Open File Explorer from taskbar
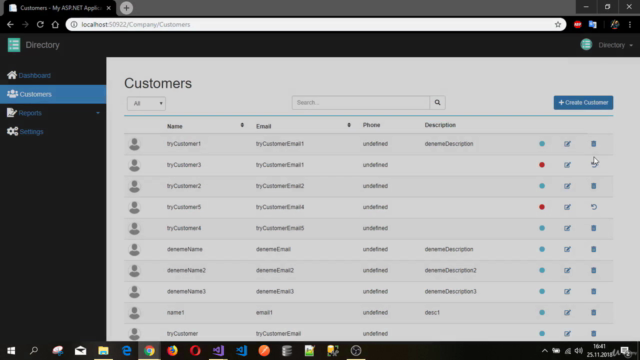This screenshot has width=640, height=360. [x=103, y=351]
